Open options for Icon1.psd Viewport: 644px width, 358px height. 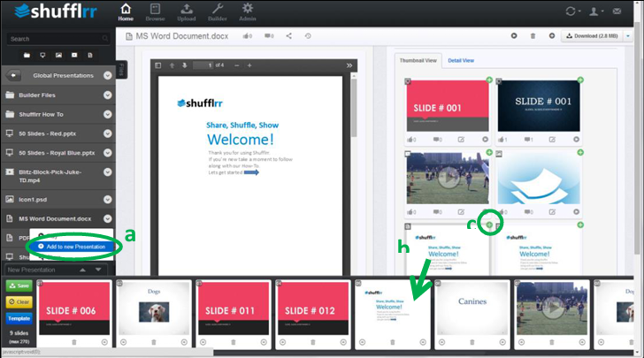point(108,200)
